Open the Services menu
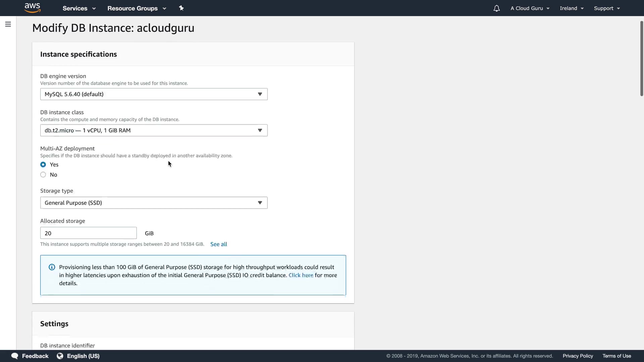Image resolution: width=644 pixels, height=362 pixels. click(x=79, y=8)
